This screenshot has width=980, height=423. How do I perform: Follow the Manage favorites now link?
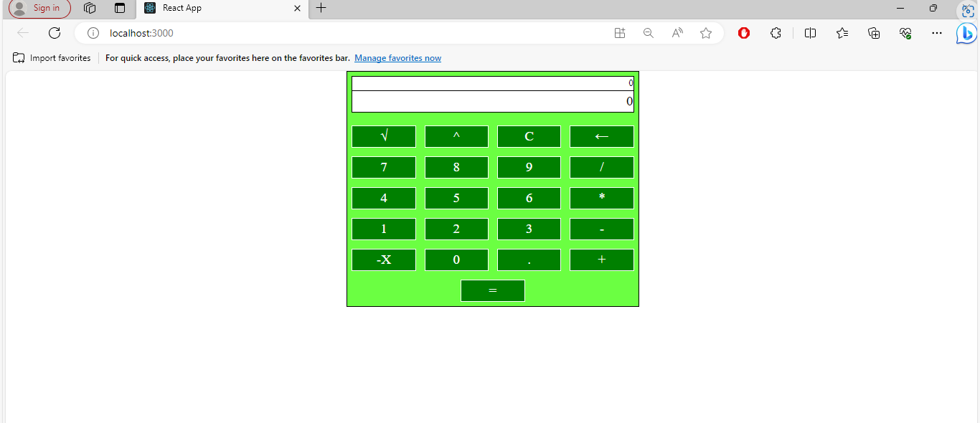[x=397, y=58]
